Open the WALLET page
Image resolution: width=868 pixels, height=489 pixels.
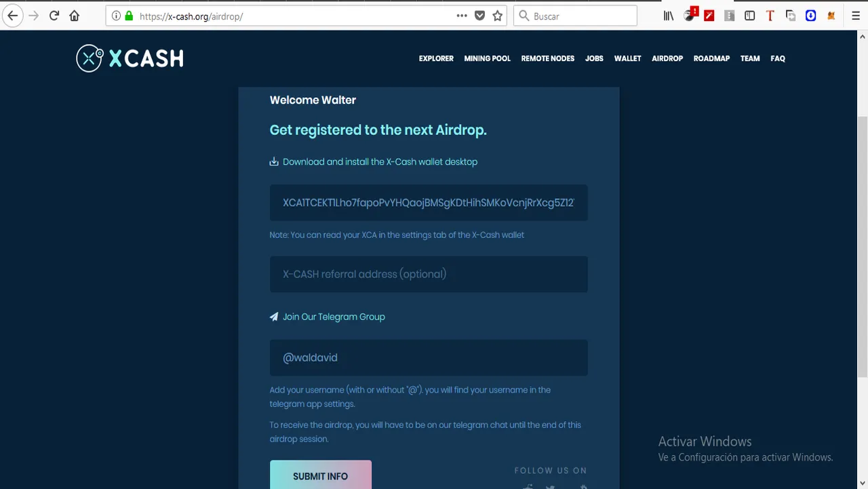point(628,58)
